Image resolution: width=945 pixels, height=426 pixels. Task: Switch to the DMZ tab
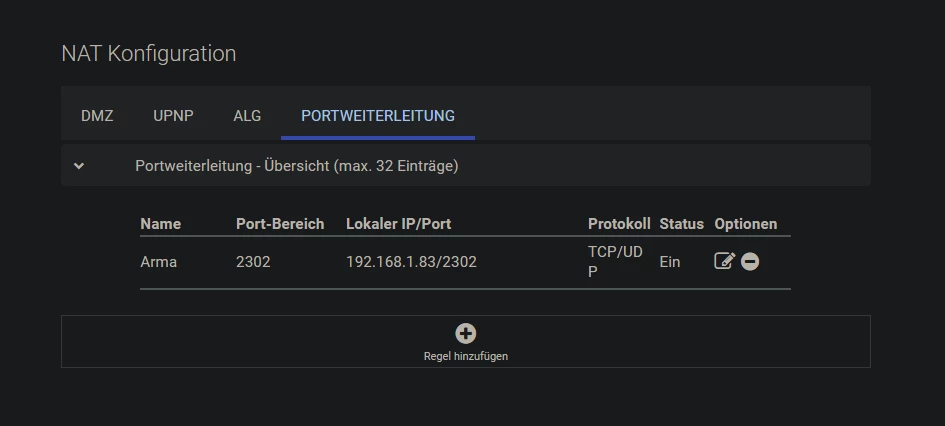(x=97, y=116)
